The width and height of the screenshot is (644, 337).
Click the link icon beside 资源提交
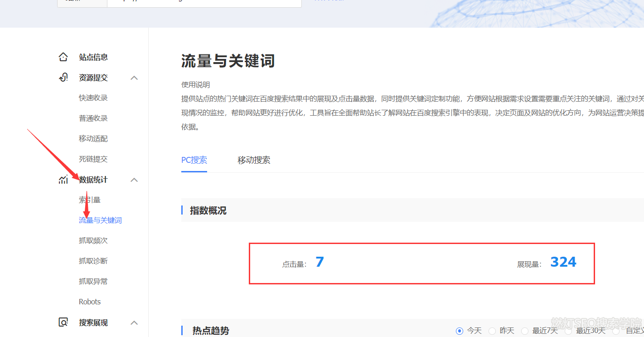click(x=63, y=78)
